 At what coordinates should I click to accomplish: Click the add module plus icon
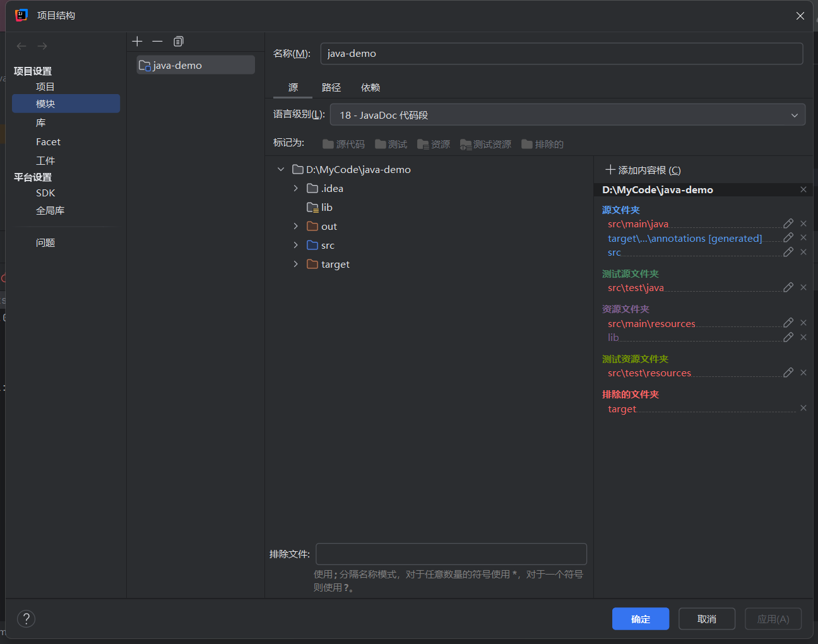[x=137, y=42]
